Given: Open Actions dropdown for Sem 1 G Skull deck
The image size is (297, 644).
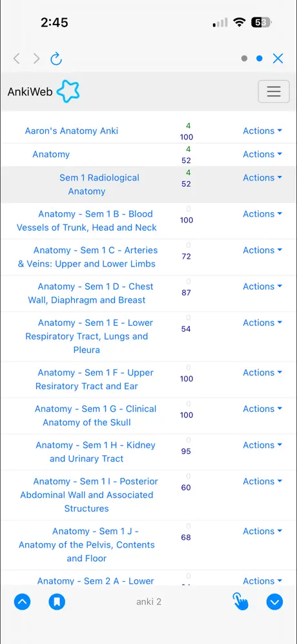Looking at the screenshot, I should 263,409.
